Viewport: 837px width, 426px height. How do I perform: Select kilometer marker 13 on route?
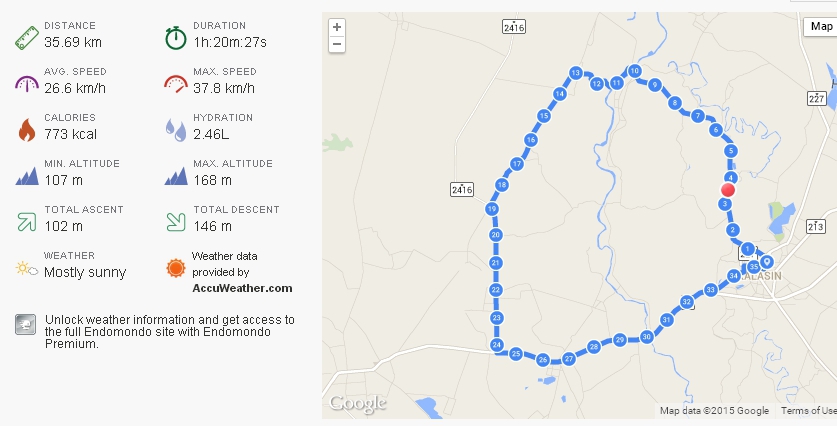[x=576, y=72]
